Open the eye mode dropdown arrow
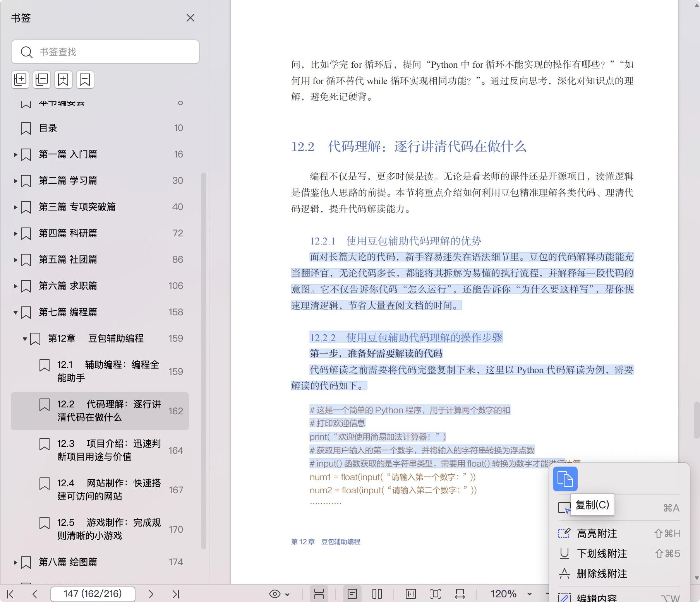 (287, 594)
